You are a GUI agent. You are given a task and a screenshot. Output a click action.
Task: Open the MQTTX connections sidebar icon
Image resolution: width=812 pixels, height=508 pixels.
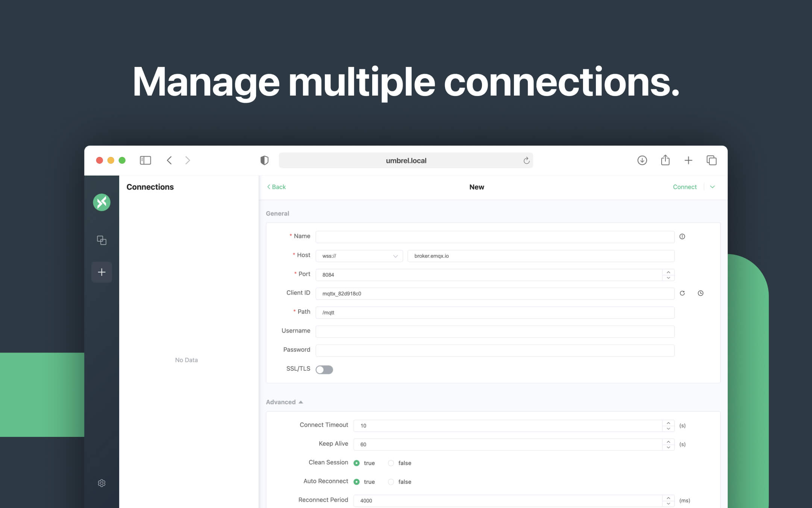coord(101,202)
